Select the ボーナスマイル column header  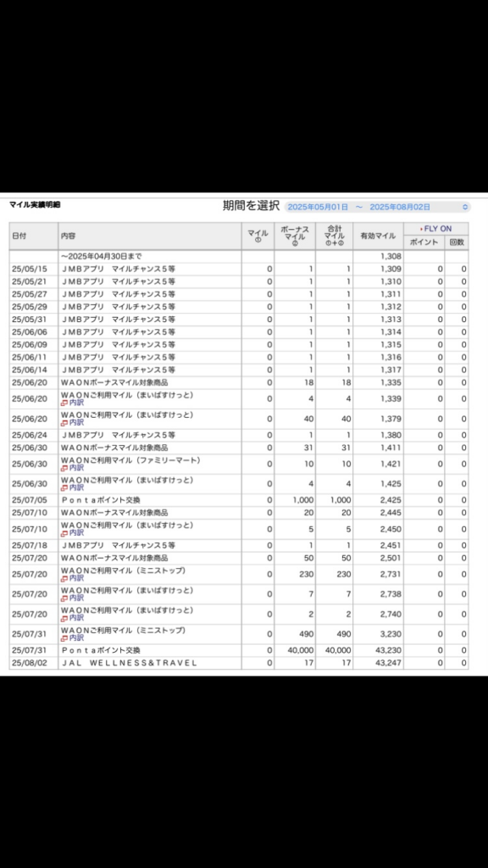[295, 236]
